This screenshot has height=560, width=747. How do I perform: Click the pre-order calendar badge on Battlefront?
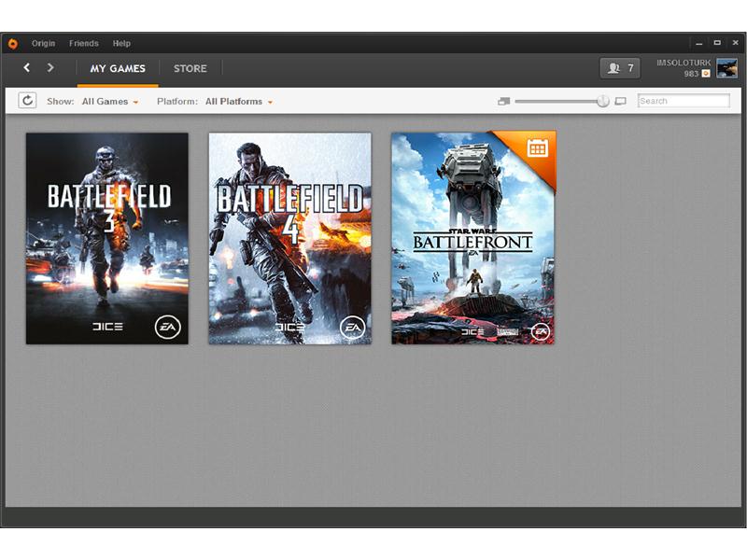(x=537, y=148)
